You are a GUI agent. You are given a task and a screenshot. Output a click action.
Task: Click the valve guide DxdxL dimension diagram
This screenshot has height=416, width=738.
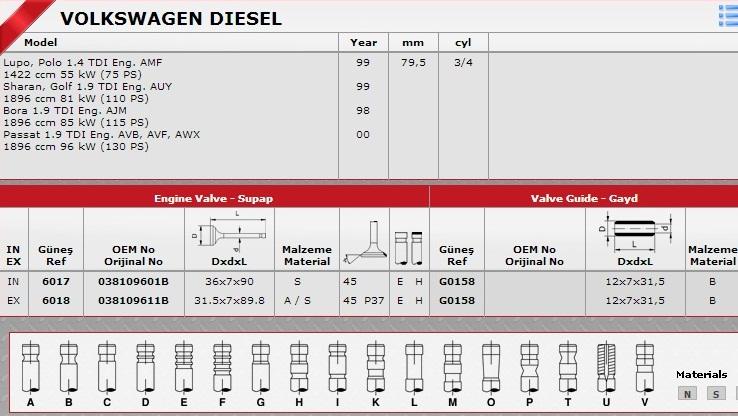point(635,232)
